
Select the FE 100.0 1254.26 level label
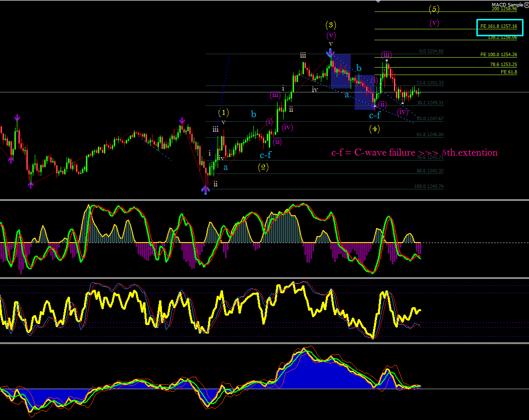(498, 54)
